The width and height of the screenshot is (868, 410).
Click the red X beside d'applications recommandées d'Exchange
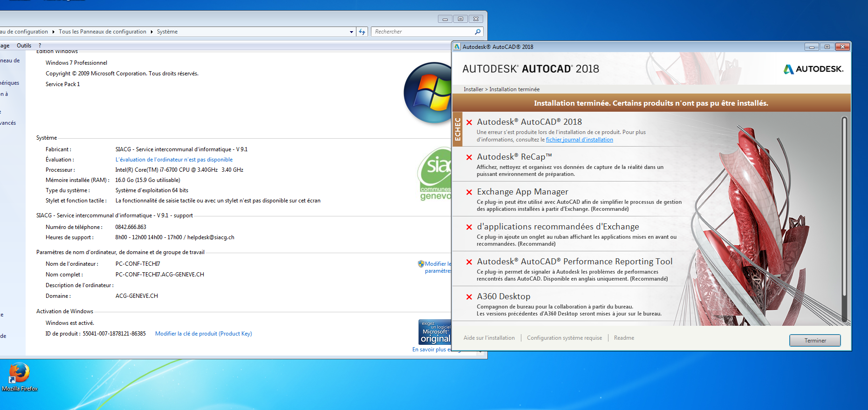click(469, 227)
